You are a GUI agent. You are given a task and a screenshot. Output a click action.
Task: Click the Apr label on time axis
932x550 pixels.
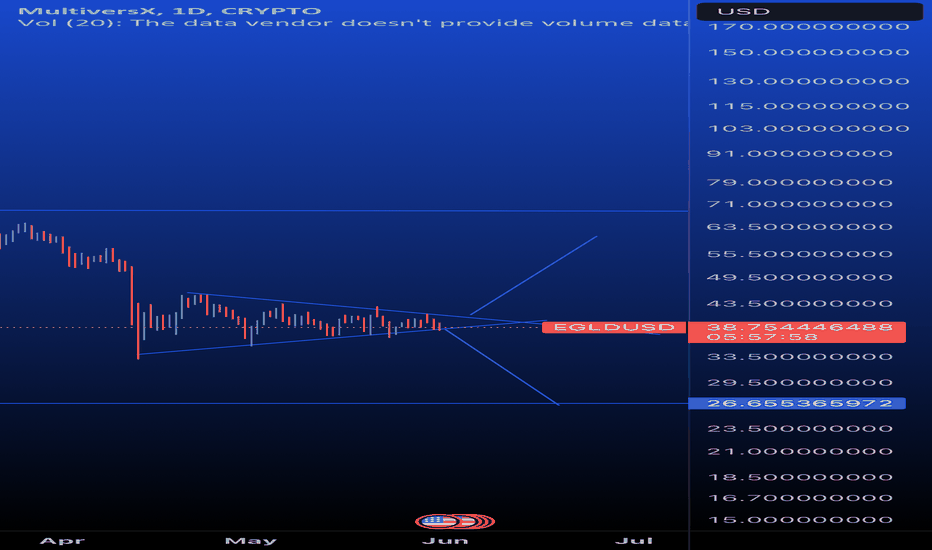tap(62, 540)
